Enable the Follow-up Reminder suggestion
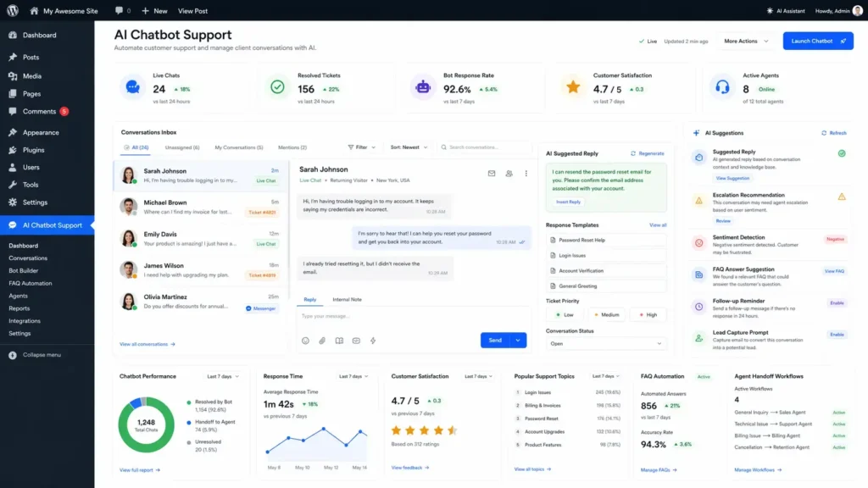 837,303
